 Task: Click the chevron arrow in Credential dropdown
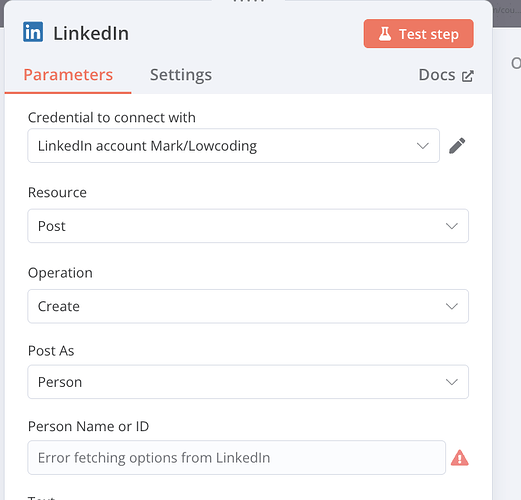[423, 146]
